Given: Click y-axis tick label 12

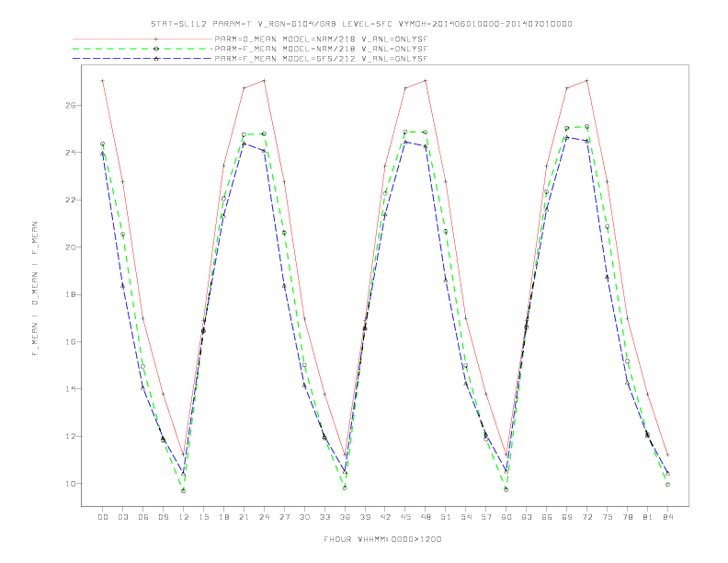Looking at the screenshot, I should 71,436.
